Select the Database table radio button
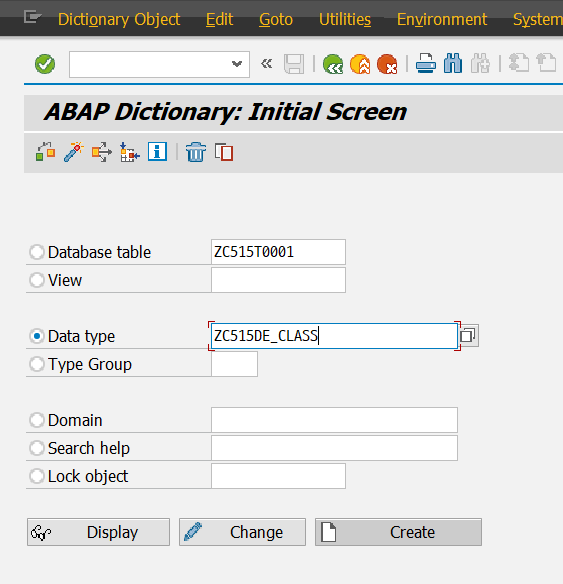The width and height of the screenshot is (563, 584). [x=37, y=252]
